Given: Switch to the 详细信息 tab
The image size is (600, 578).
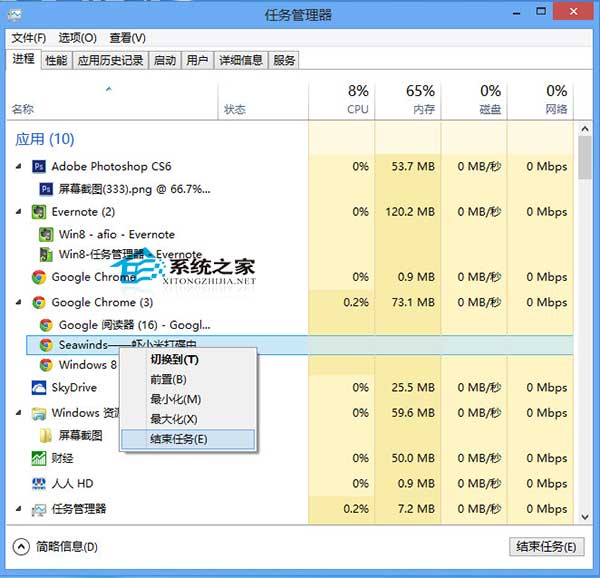Looking at the screenshot, I should tap(241, 60).
